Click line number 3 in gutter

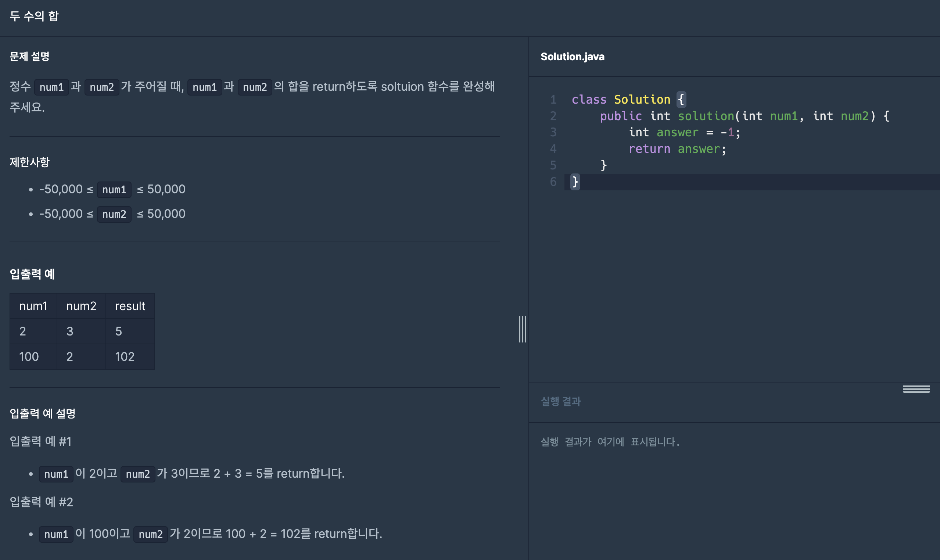[553, 132]
